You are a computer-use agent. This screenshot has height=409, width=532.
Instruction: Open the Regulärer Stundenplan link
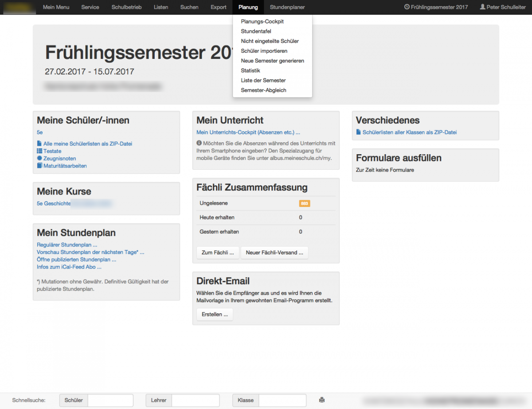[67, 245]
